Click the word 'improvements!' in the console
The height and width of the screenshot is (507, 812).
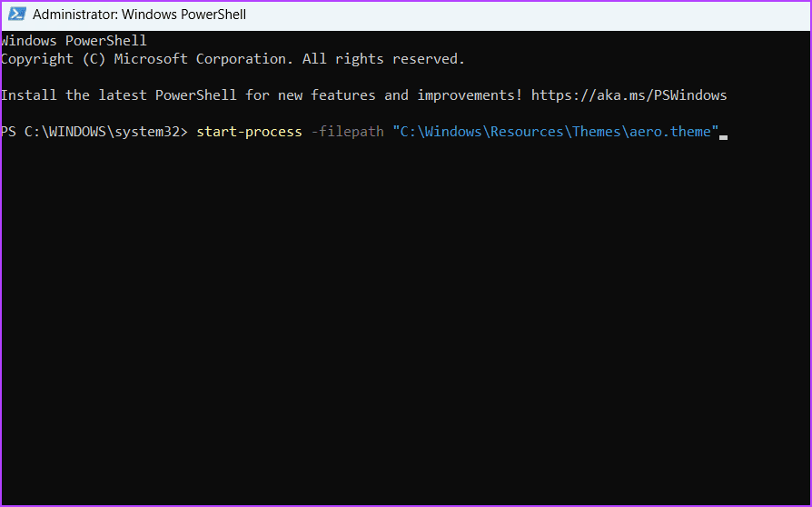click(x=470, y=95)
